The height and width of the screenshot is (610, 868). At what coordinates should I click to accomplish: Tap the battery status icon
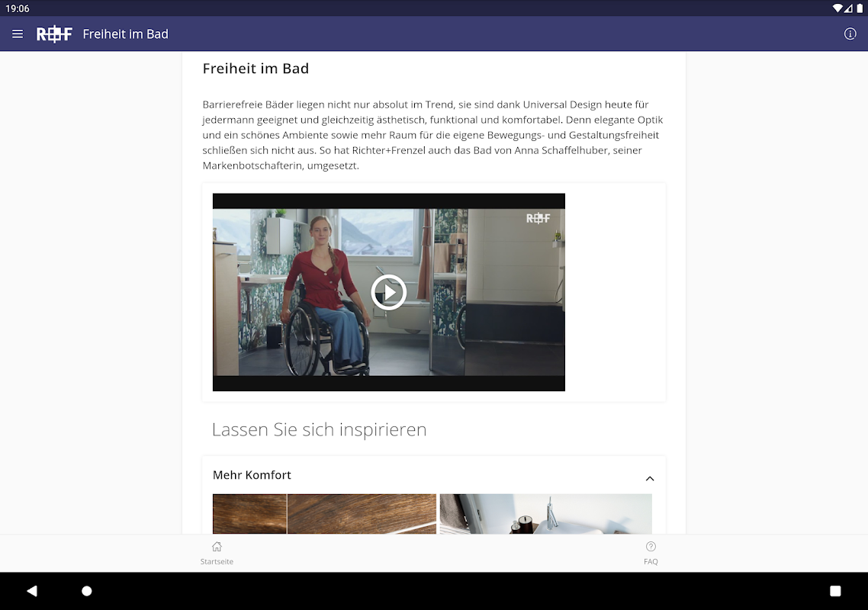click(860, 8)
